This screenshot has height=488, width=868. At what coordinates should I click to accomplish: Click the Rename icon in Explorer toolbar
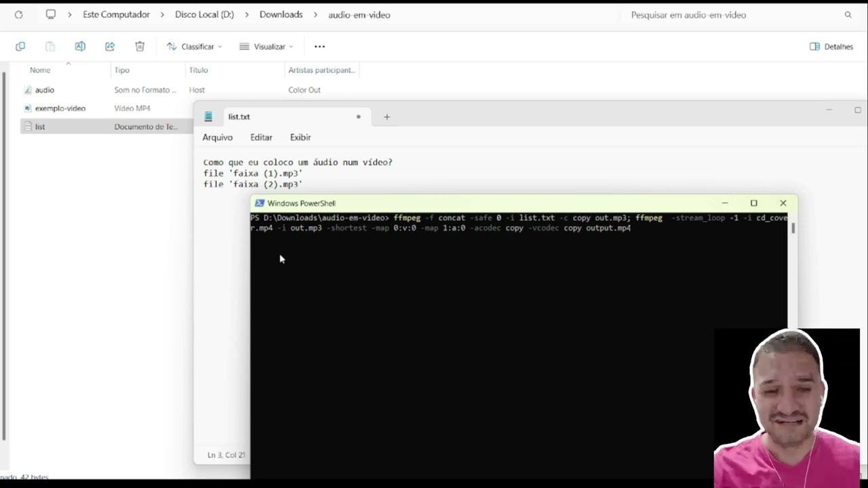coord(80,46)
